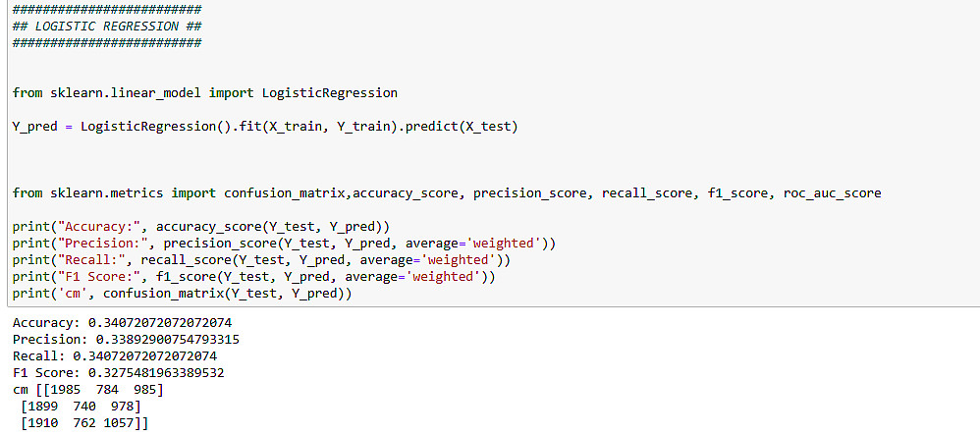
Task: Click the F1 Score output value
Action: pos(160,372)
